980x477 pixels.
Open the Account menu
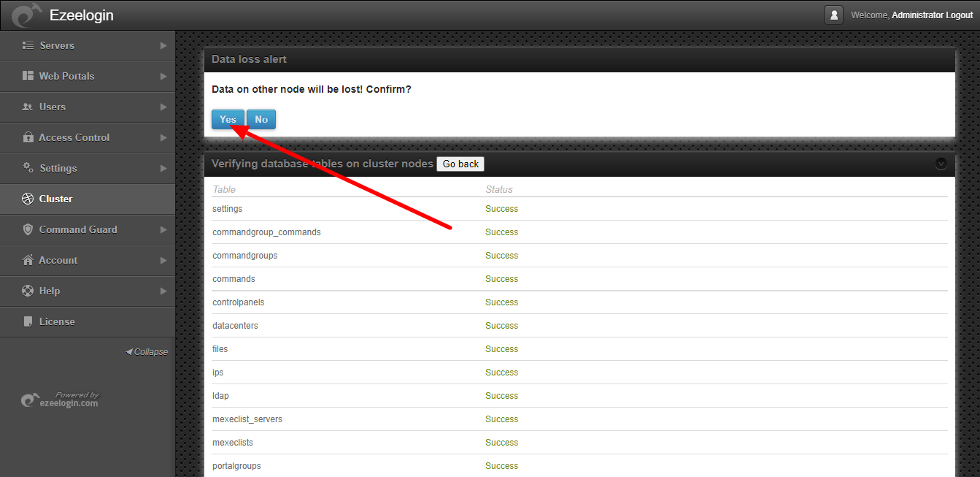point(88,260)
